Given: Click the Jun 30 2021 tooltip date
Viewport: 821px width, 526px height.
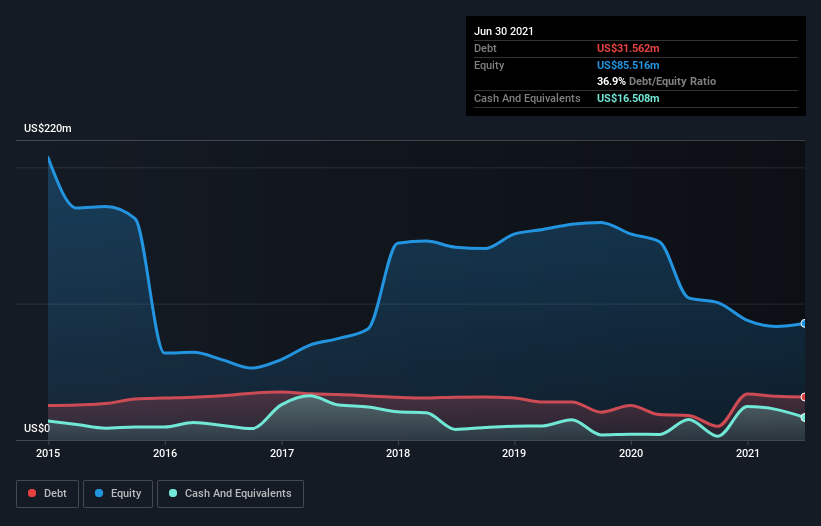Looking at the screenshot, I should [x=504, y=31].
